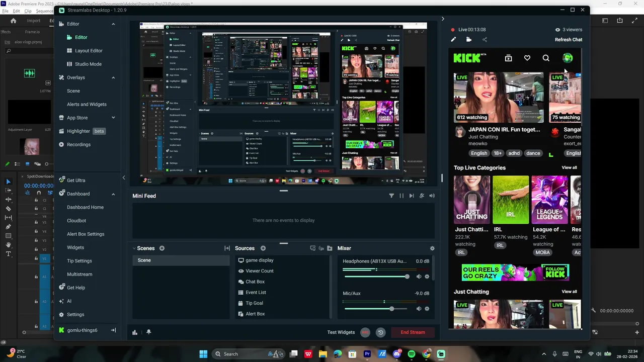The height and width of the screenshot is (362, 644).
Task: Click the End Stream button
Action: tap(413, 332)
